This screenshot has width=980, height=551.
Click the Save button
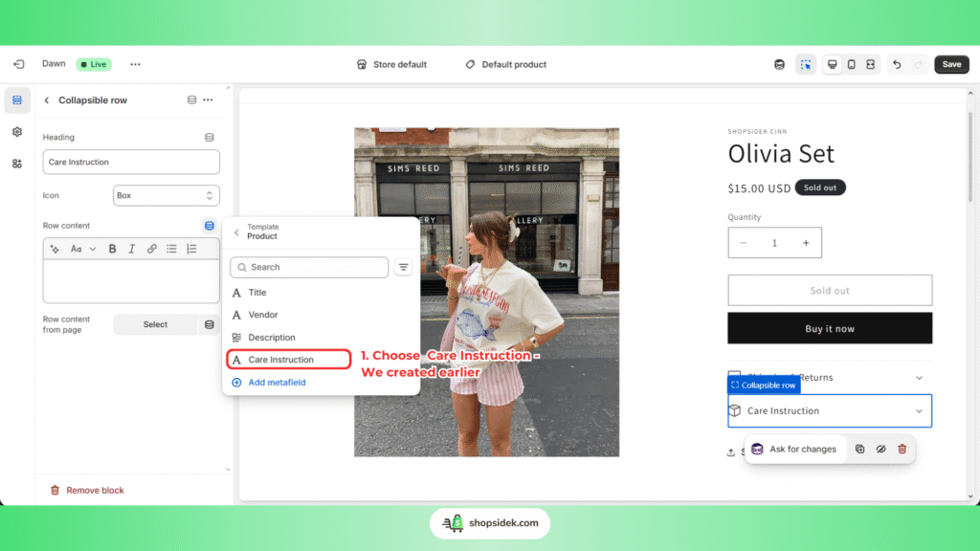[x=951, y=64]
